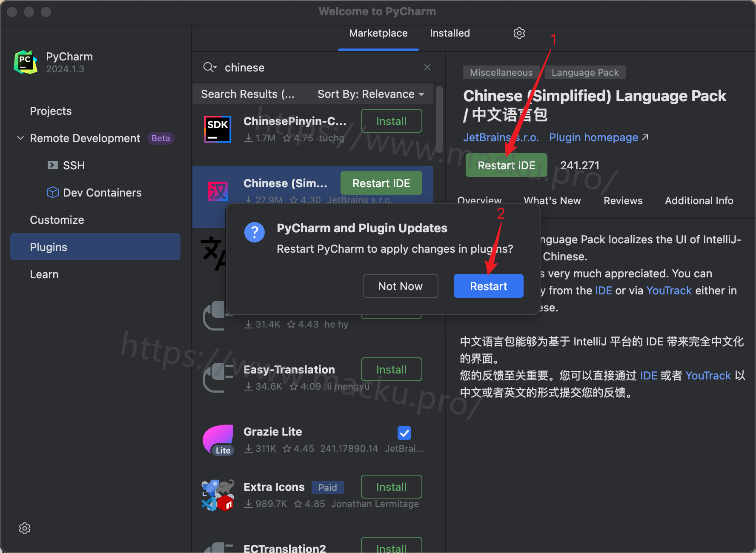Click the Easy-Translation plugin icon
This screenshot has width=756, height=553.
[x=218, y=377]
